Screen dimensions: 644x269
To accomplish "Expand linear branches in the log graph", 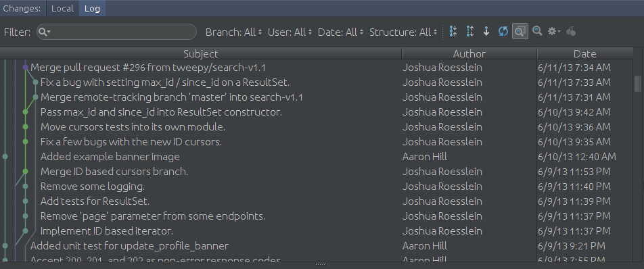I will click(470, 32).
